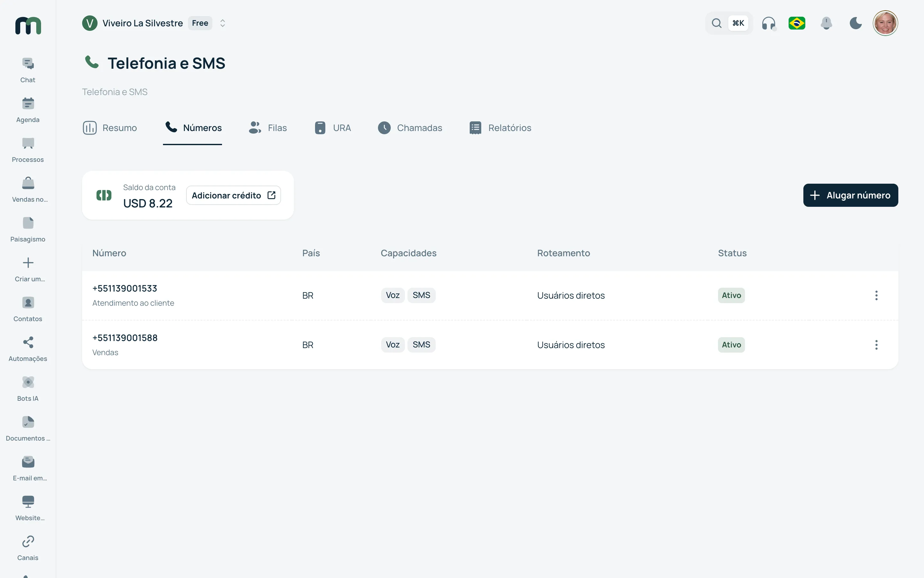This screenshot has height=578, width=924.
Task: Click the Número column header
Action: pos(109,253)
